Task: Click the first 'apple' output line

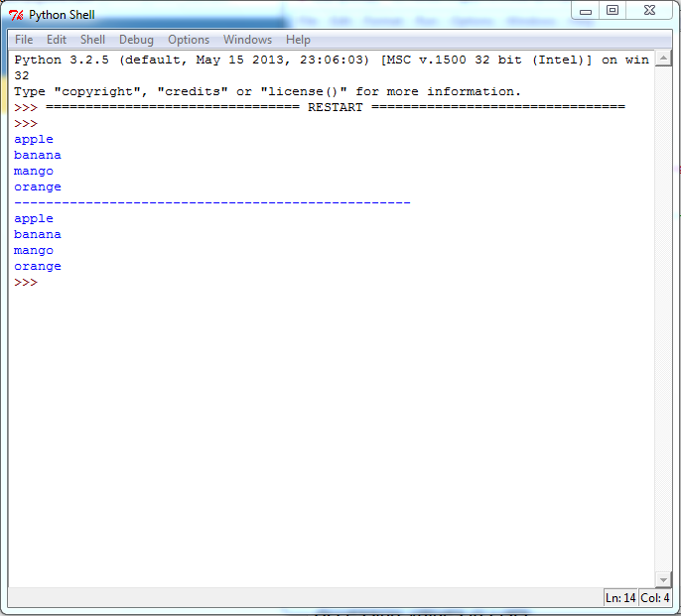Action: tap(34, 139)
